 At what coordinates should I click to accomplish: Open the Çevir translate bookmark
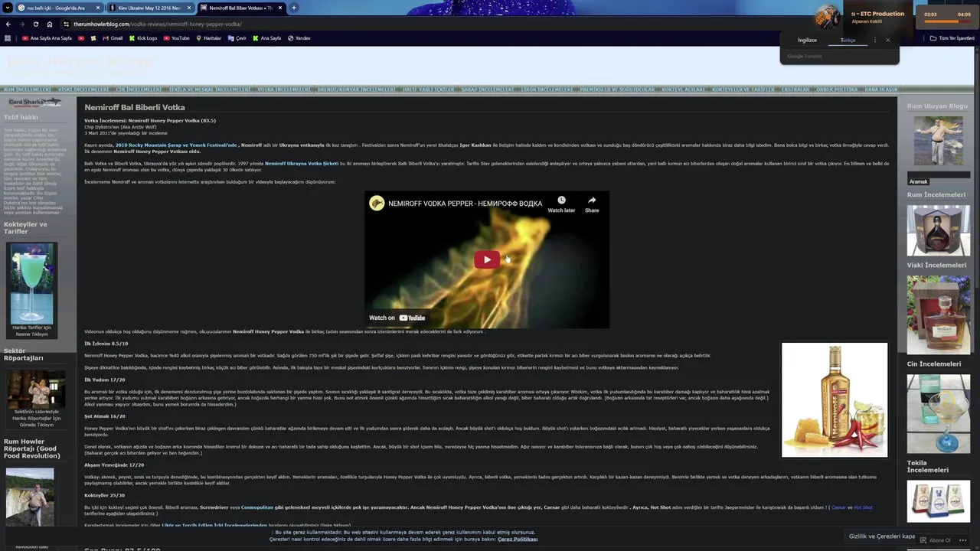click(237, 38)
